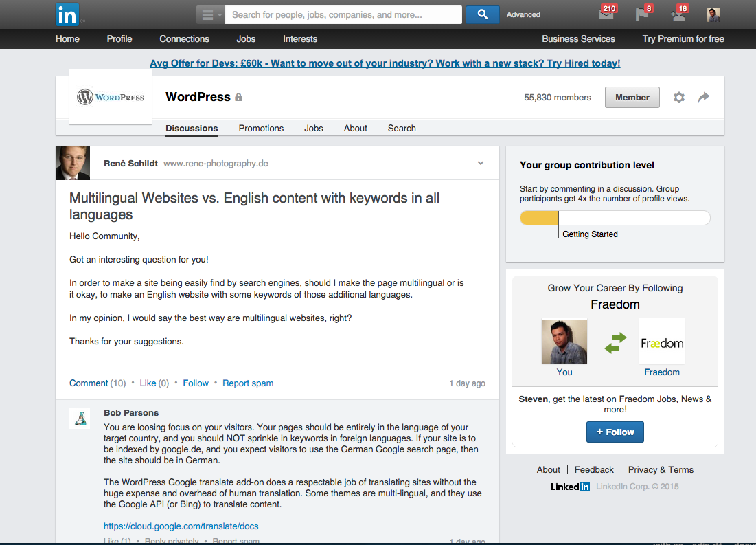Screen dimensions: 756x545
Task: Switch to the Discussions tab
Action: (192, 129)
